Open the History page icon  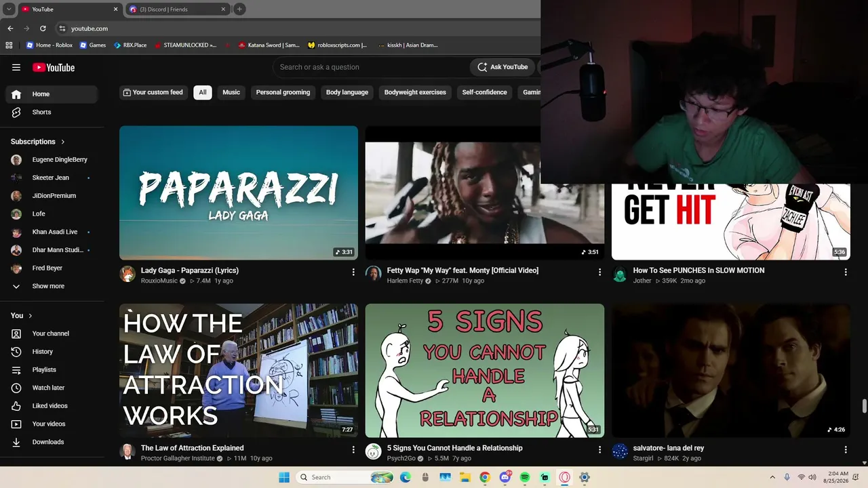point(17,352)
